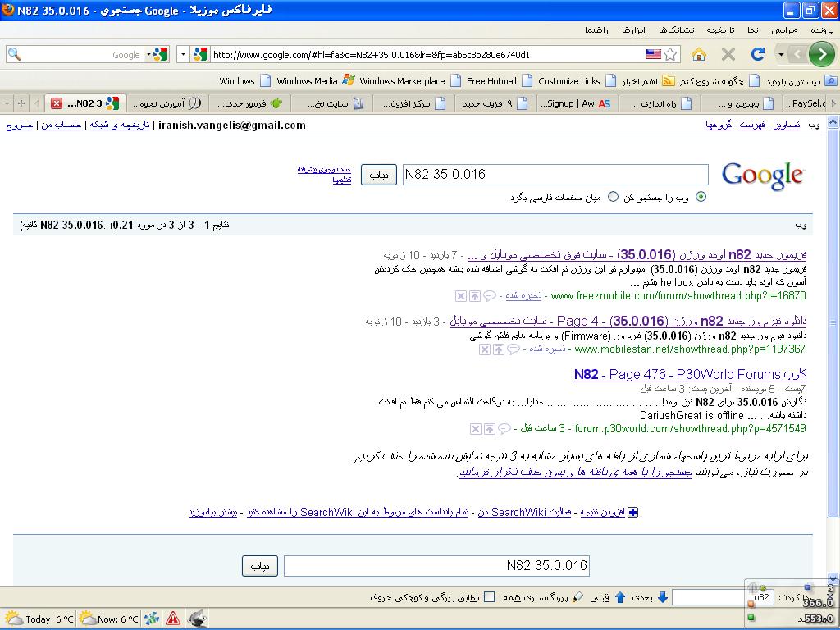Promote the mobilestan.net result with arrow icon
This screenshot has width=840, height=630.
point(498,349)
